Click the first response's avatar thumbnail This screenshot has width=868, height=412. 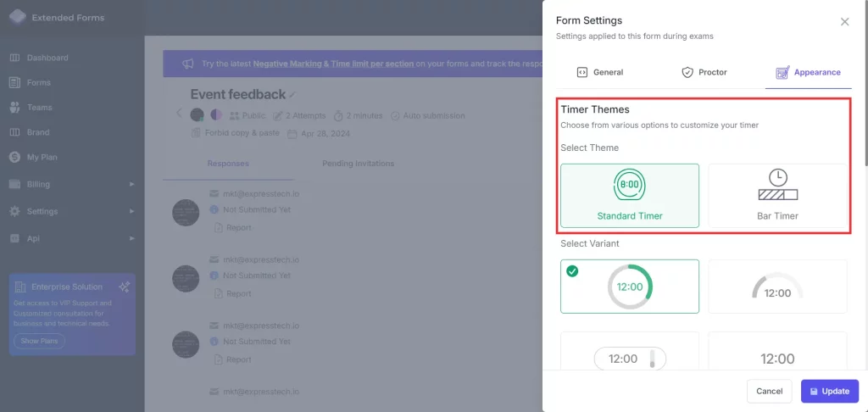coord(186,212)
